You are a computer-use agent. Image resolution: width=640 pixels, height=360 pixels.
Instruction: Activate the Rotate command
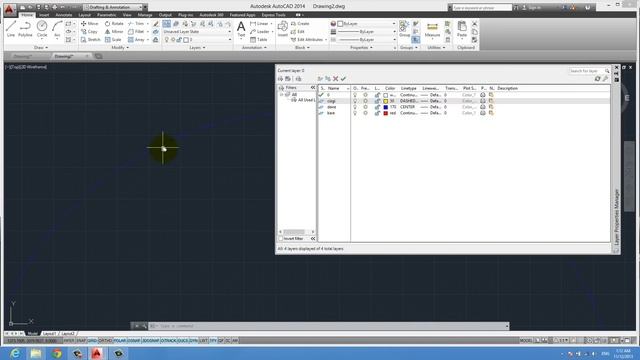click(x=114, y=24)
